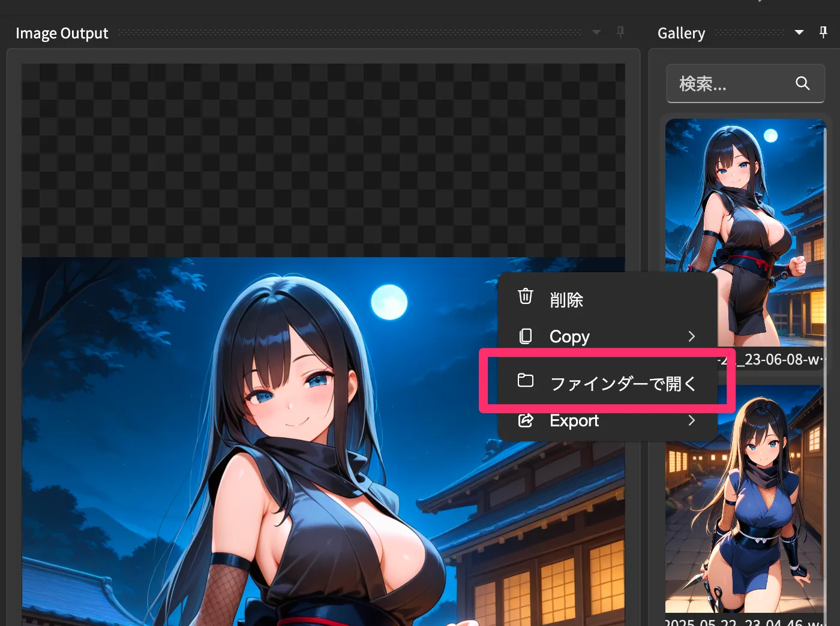Click the search magnifier icon in Gallery
This screenshot has width=840, height=626.
[803, 83]
